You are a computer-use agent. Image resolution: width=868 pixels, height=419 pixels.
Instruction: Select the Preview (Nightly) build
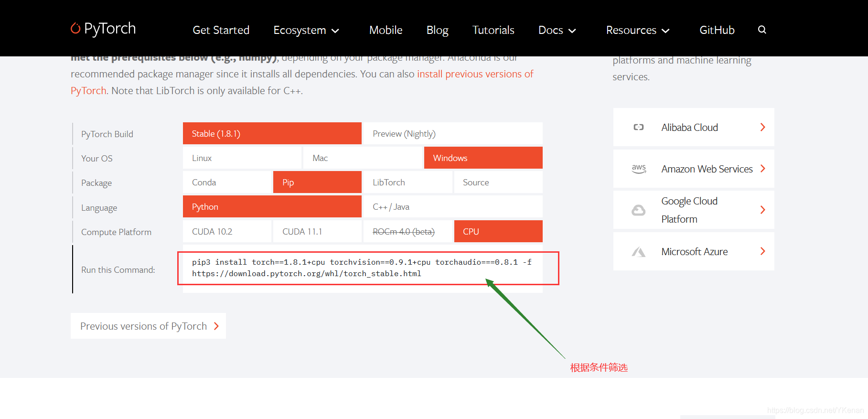click(453, 133)
